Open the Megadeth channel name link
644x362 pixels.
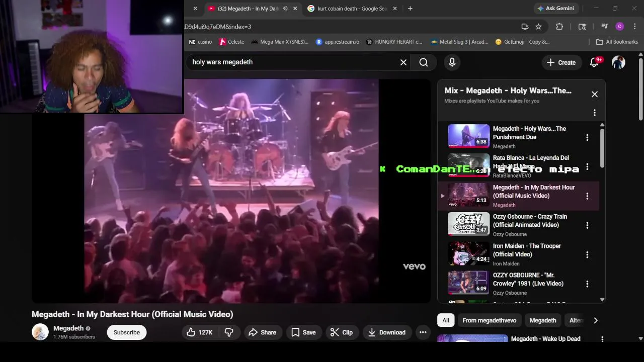coord(68,328)
